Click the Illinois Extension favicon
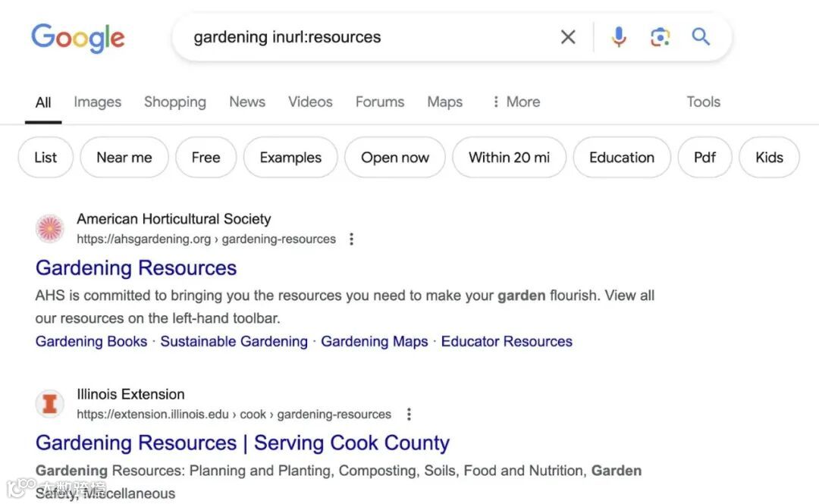Screen dimensions: 819x504 point(50,403)
